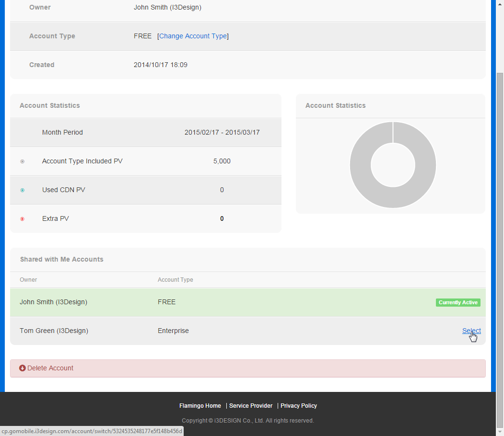504x436 pixels.
Task: Click the Extra PV label
Action: 55,218
